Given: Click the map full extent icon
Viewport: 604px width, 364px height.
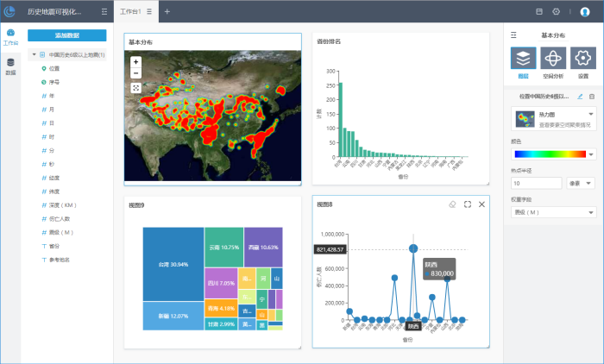Looking at the screenshot, I should (x=136, y=87).
